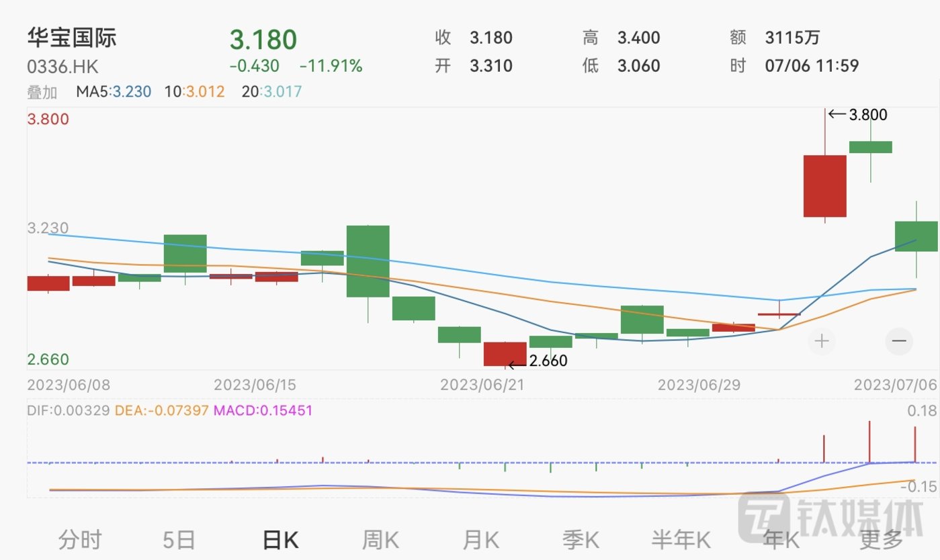This screenshot has width=940, height=560.
Task: Open the 叠加 overlay option
Action: point(42,92)
